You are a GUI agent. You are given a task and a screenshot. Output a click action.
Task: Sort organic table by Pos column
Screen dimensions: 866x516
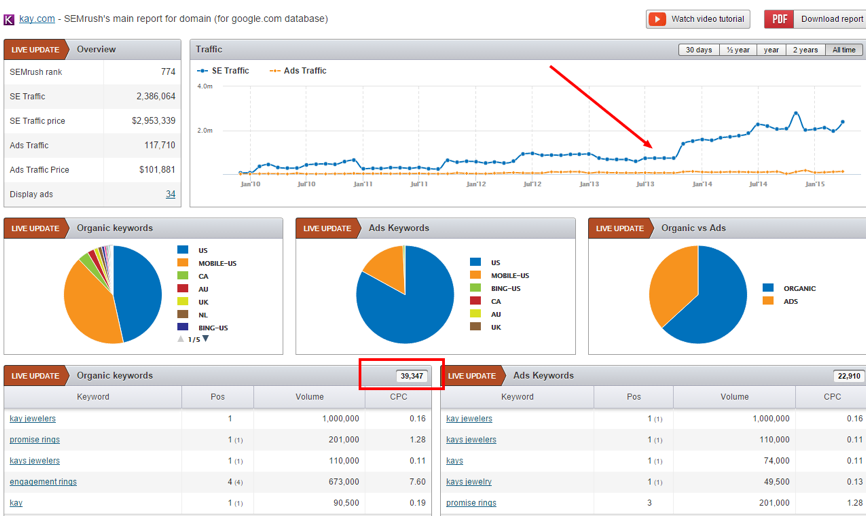pyautogui.click(x=218, y=397)
